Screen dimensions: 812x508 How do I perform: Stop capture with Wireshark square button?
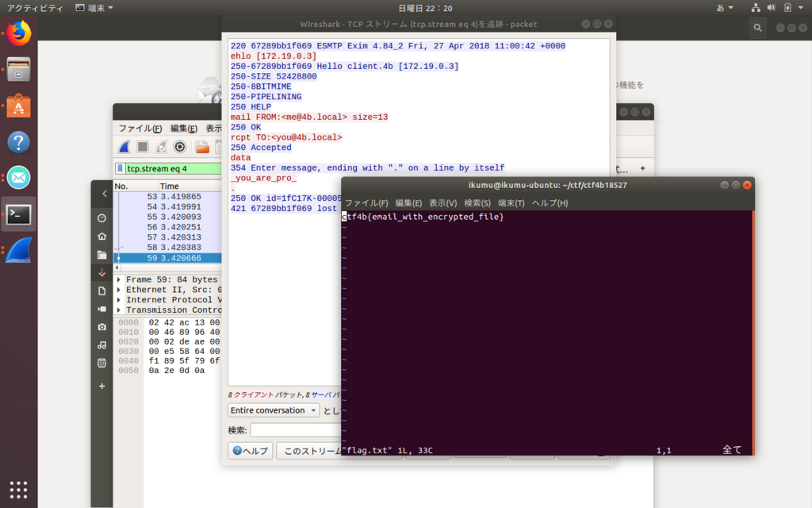[143, 147]
